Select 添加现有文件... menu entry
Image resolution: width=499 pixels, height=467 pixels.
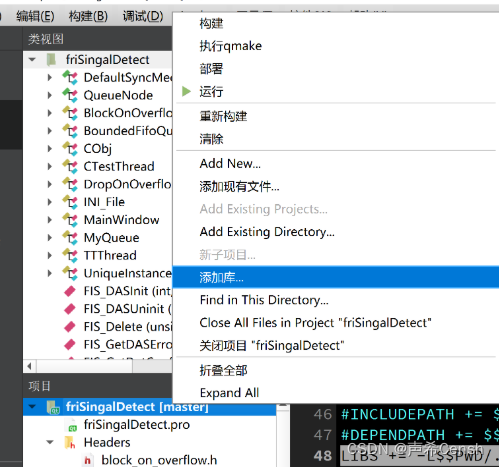(x=336, y=186)
